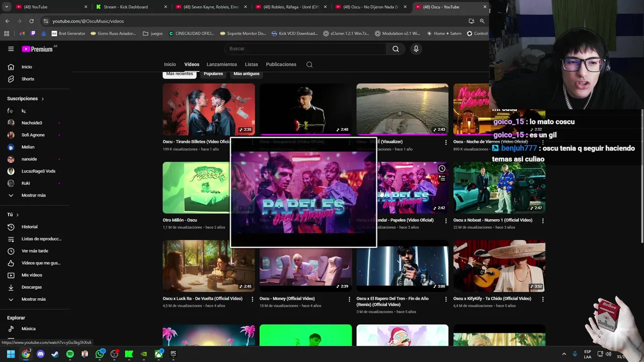Play Oscu - Tirando Billetes video thumbnail

(208, 109)
